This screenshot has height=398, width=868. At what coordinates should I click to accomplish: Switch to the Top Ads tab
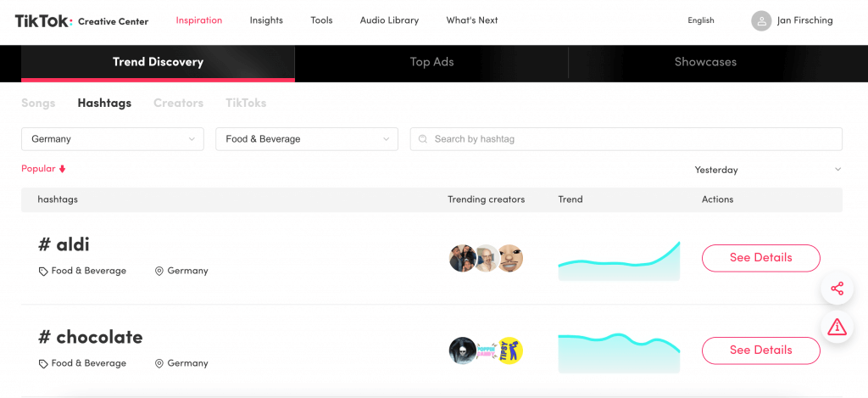tap(431, 62)
